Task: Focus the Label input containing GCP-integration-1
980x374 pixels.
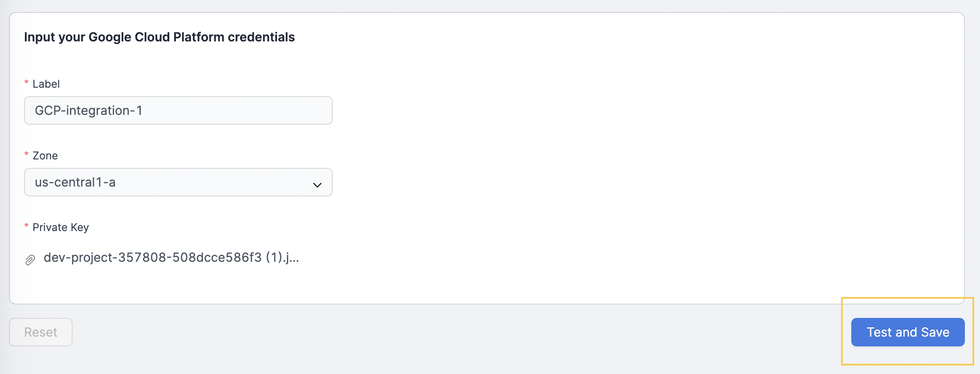Action: coord(178,110)
